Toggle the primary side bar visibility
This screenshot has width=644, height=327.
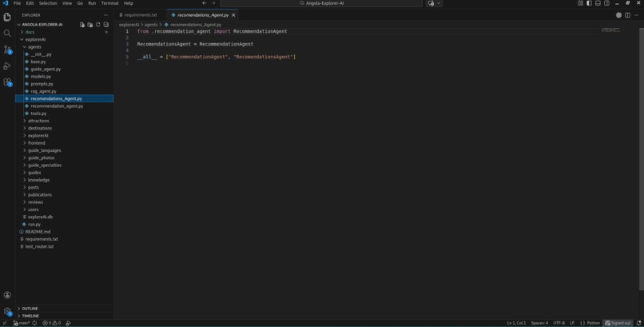pos(589,3)
